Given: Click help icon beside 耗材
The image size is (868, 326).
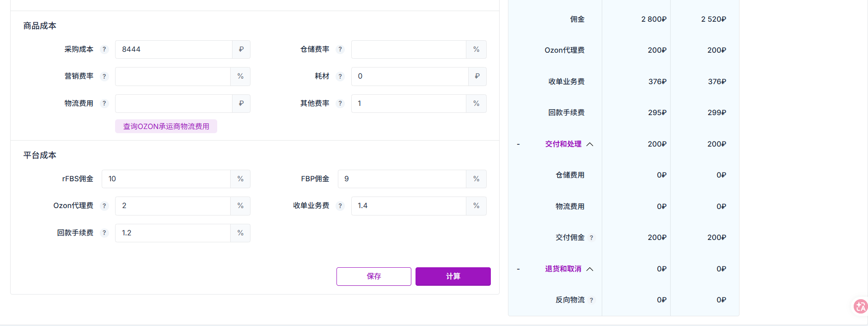Looking at the screenshot, I should click(340, 76).
